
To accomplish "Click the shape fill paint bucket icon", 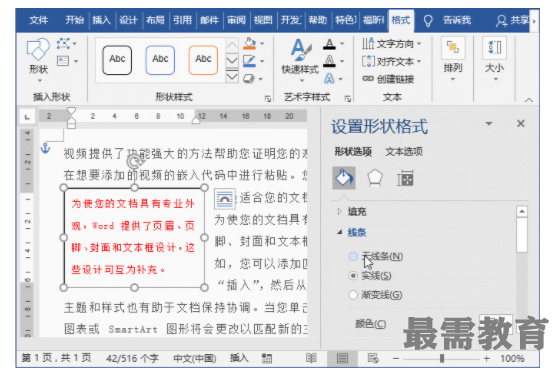I will (250, 44).
